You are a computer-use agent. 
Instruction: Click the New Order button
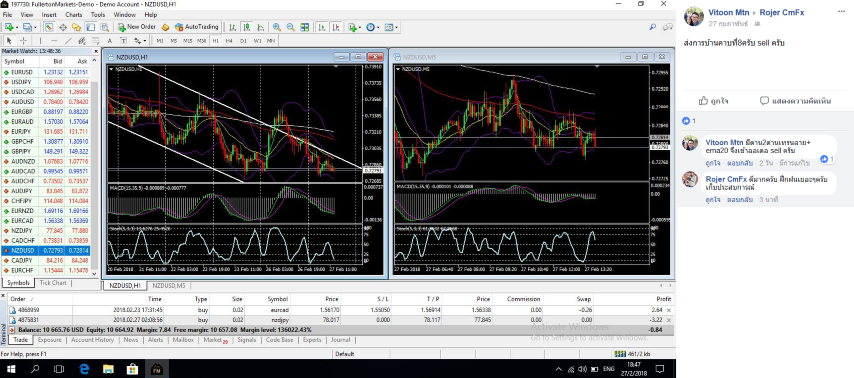point(137,27)
